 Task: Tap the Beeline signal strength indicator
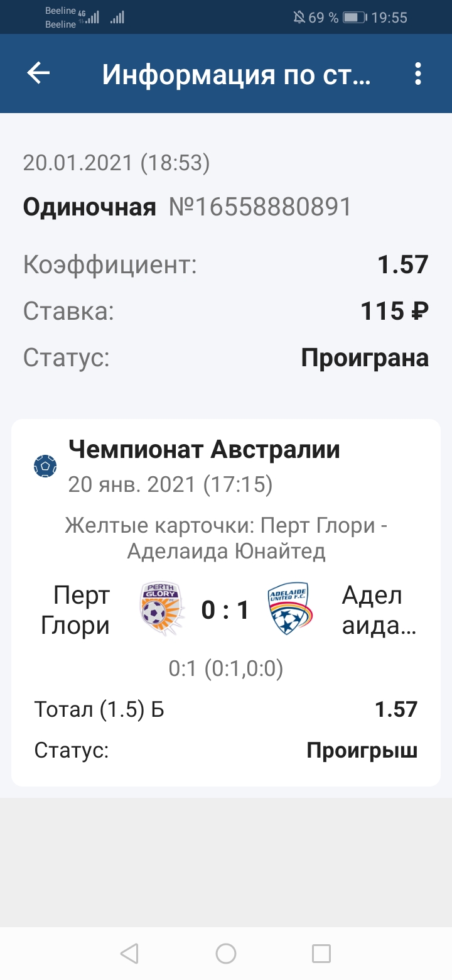coord(92,17)
